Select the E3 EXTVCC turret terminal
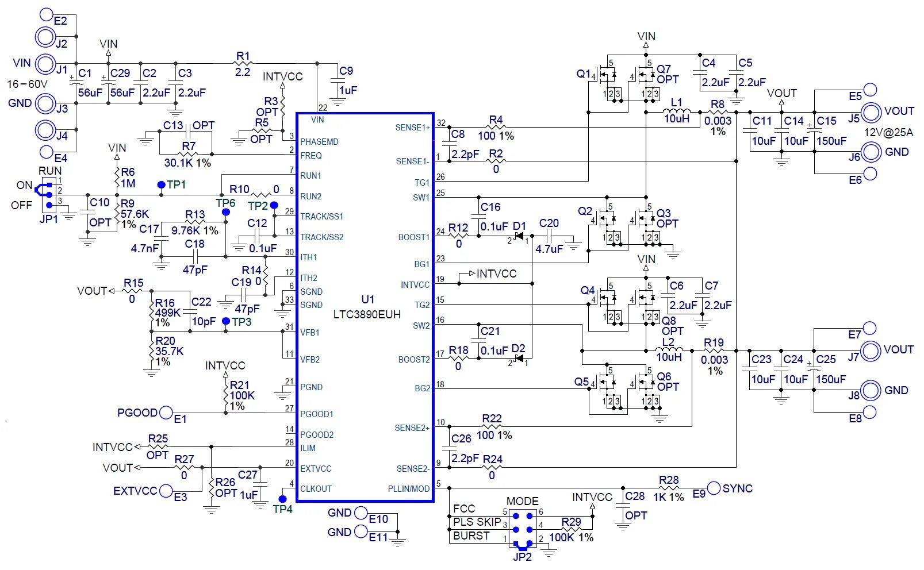Viewport: 924px width, 570px height. (166, 491)
